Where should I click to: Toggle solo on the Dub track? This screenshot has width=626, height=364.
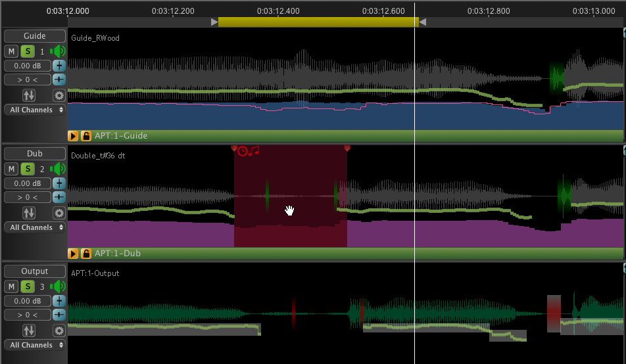point(27,169)
